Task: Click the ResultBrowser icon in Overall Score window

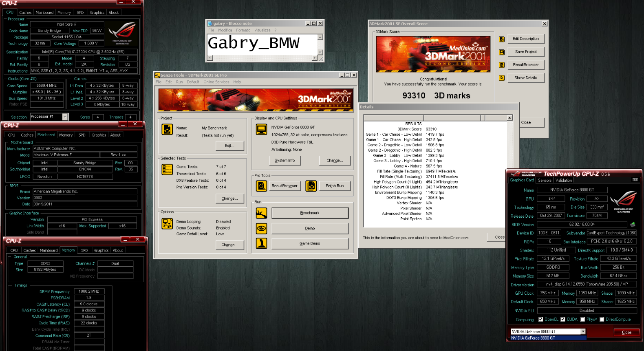Action: point(502,65)
